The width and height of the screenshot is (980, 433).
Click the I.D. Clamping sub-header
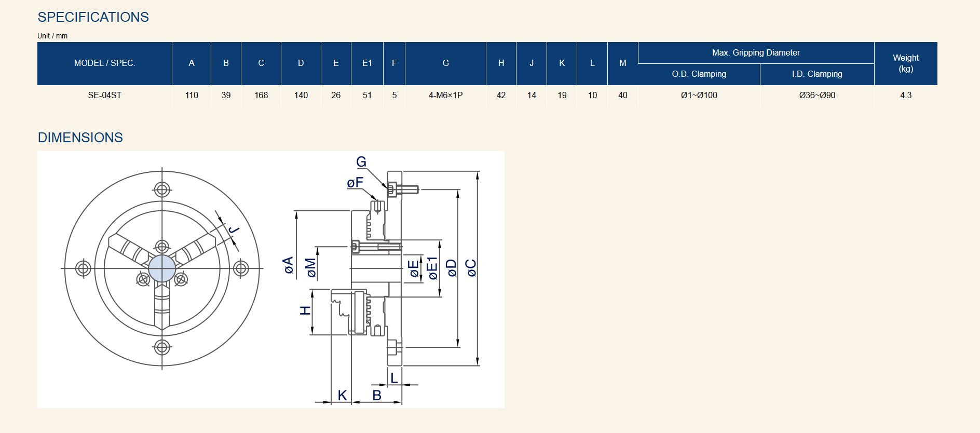[x=816, y=74]
